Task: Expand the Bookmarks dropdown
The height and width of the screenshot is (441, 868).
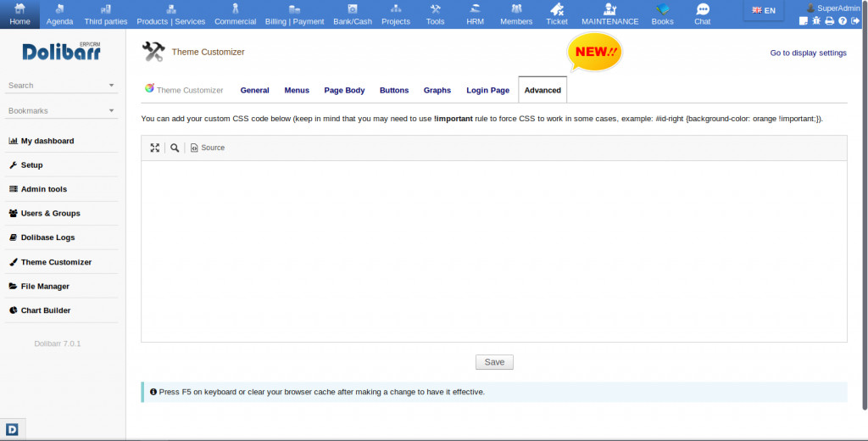Action: [x=61, y=111]
